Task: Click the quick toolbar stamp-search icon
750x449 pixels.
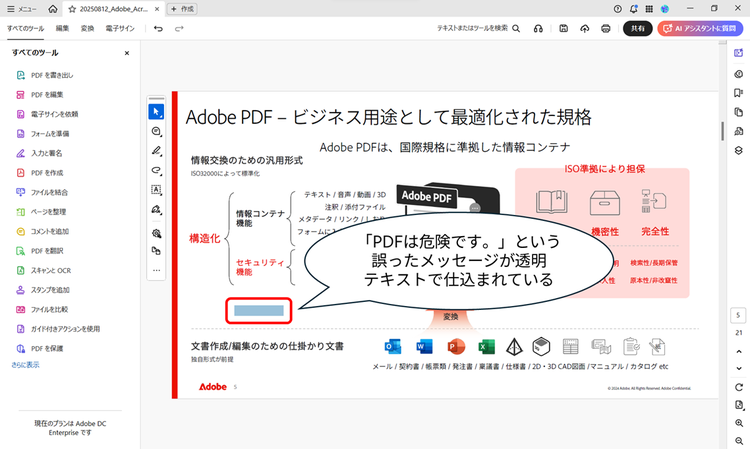Action: pyautogui.click(x=156, y=233)
